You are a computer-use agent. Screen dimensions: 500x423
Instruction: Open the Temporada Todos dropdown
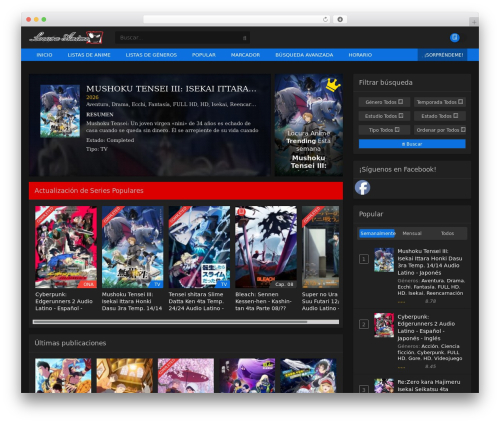(x=439, y=102)
